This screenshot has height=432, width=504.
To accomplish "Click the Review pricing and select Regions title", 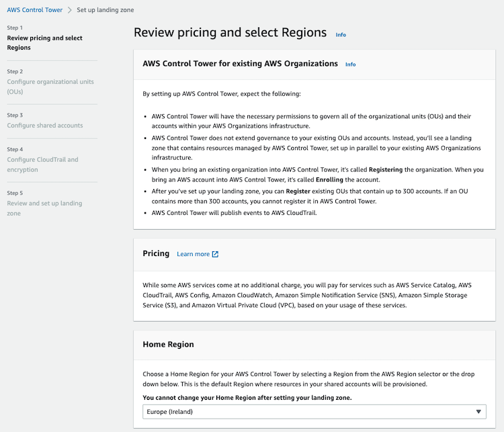I will 230,33.
